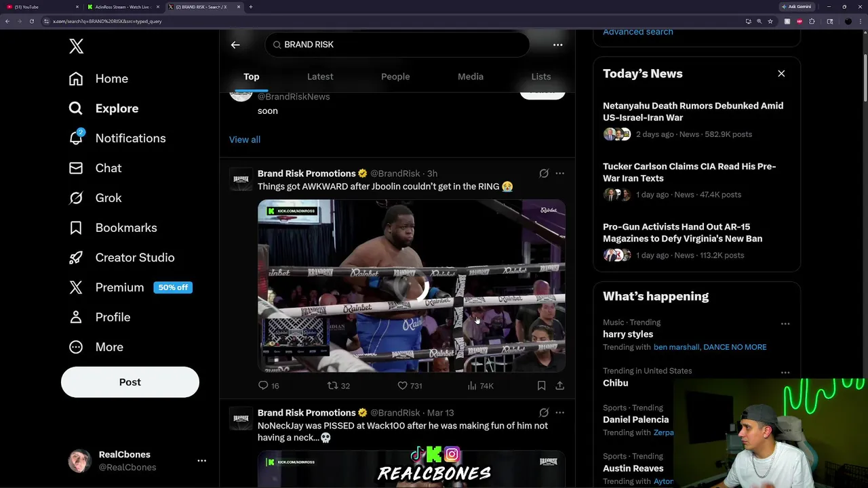
Task: Switch to the Media tab
Action: 471,77
